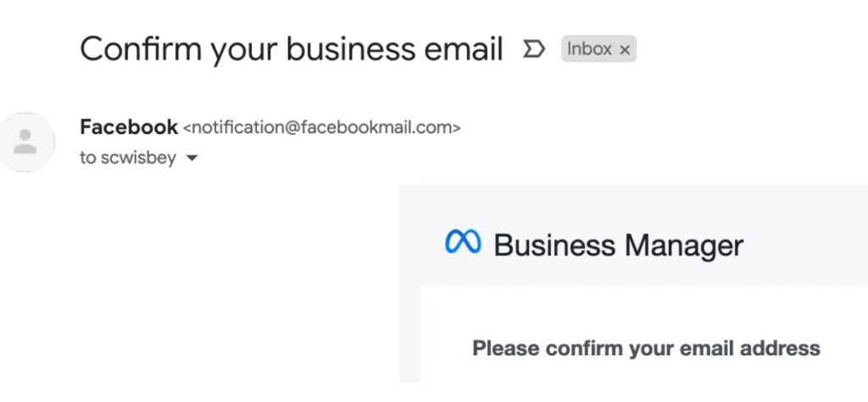Click the 'Confirm your business email' subject line

point(292,49)
